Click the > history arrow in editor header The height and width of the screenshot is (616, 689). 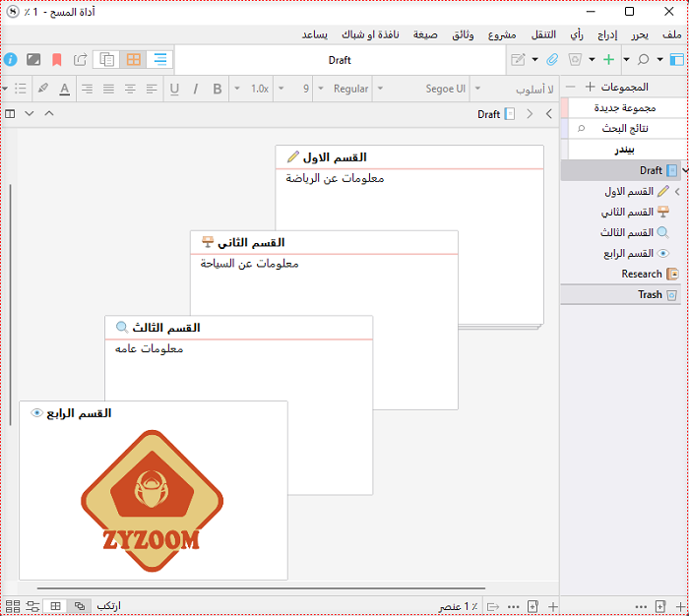pos(530,114)
